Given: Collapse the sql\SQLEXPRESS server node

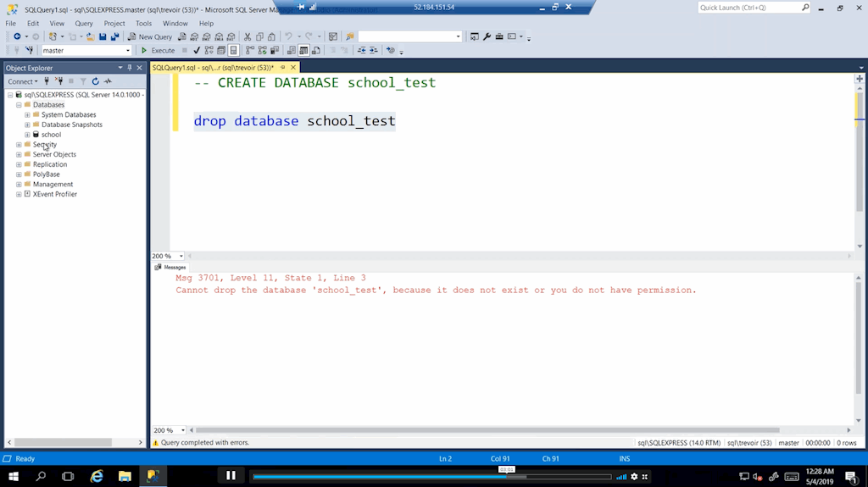Looking at the screenshot, I should [x=10, y=95].
